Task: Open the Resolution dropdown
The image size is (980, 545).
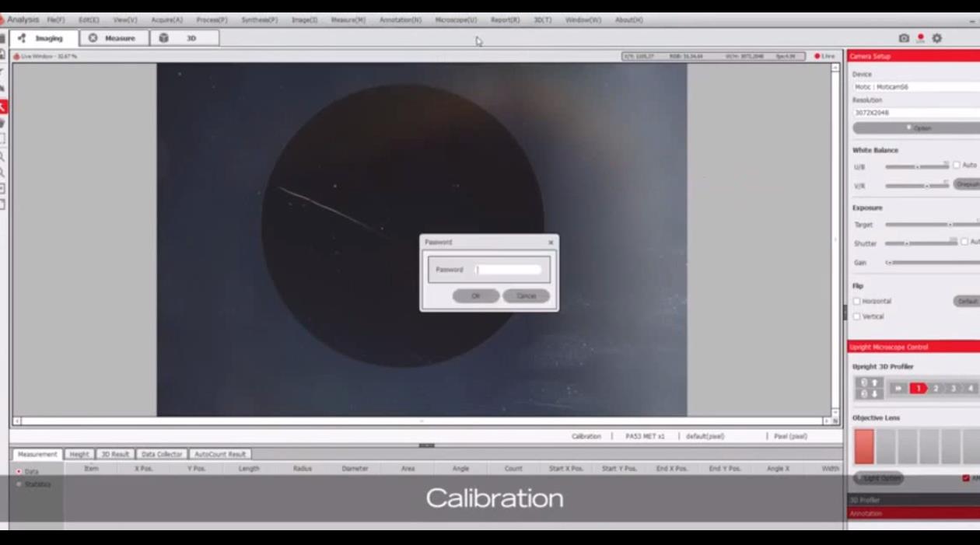Action: click(x=916, y=113)
